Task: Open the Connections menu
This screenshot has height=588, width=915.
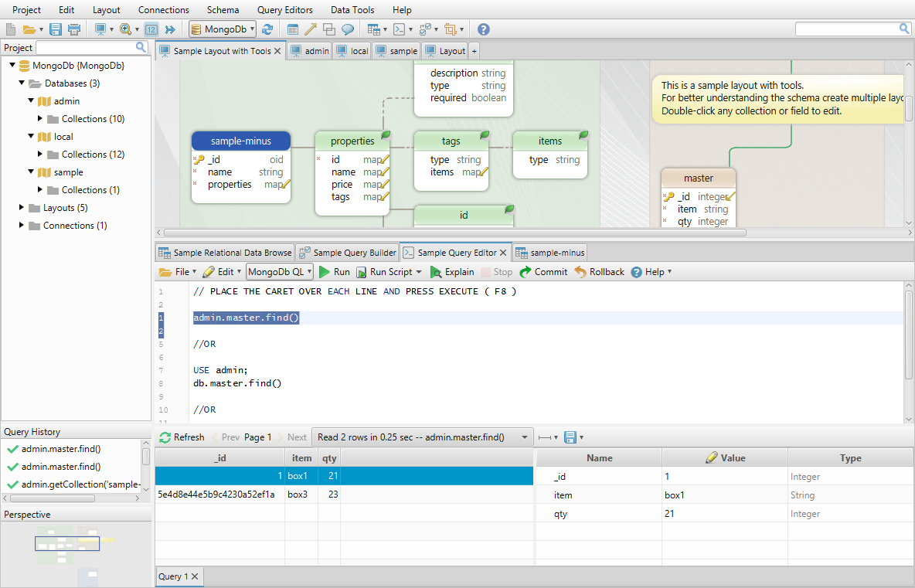Action: [x=163, y=10]
